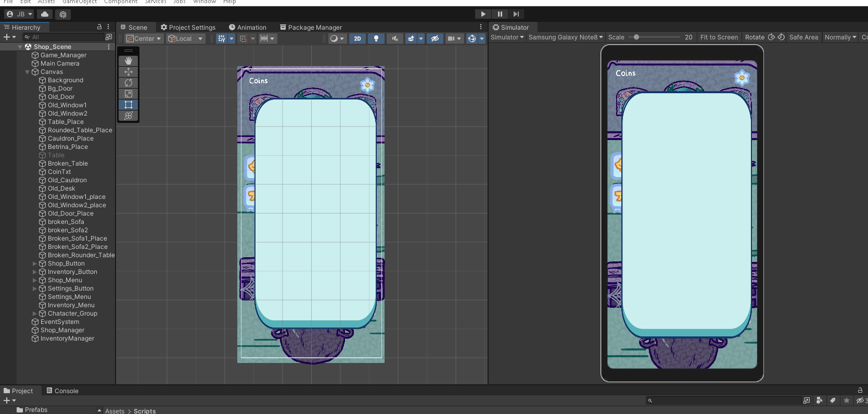Toggle 2D view mode
This screenshot has height=414, width=868.
click(x=358, y=39)
